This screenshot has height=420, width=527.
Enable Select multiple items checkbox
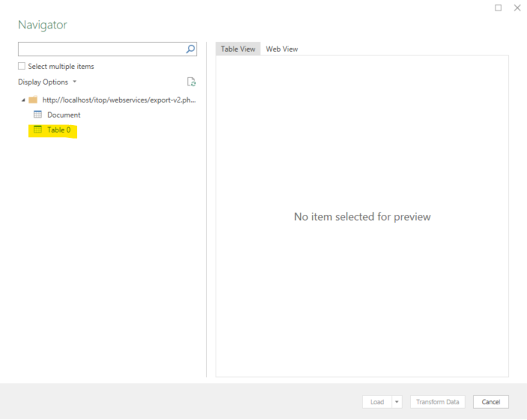[22, 67]
